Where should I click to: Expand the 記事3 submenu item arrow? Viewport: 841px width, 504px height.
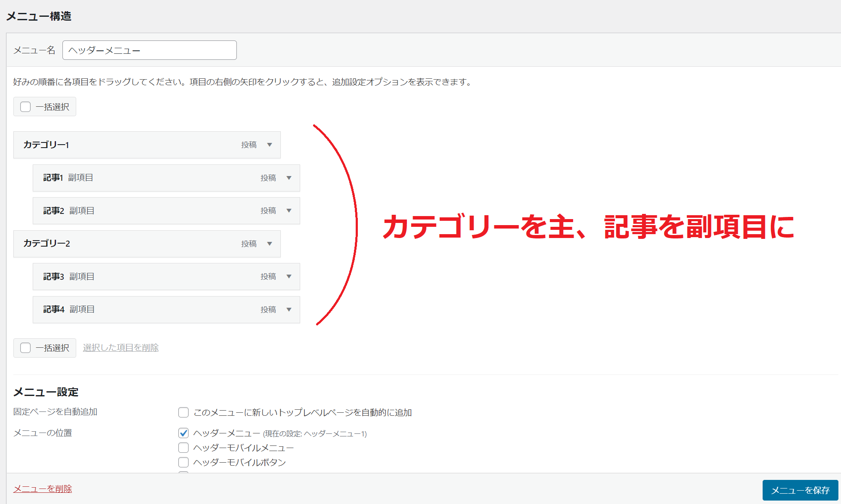(x=289, y=277)
